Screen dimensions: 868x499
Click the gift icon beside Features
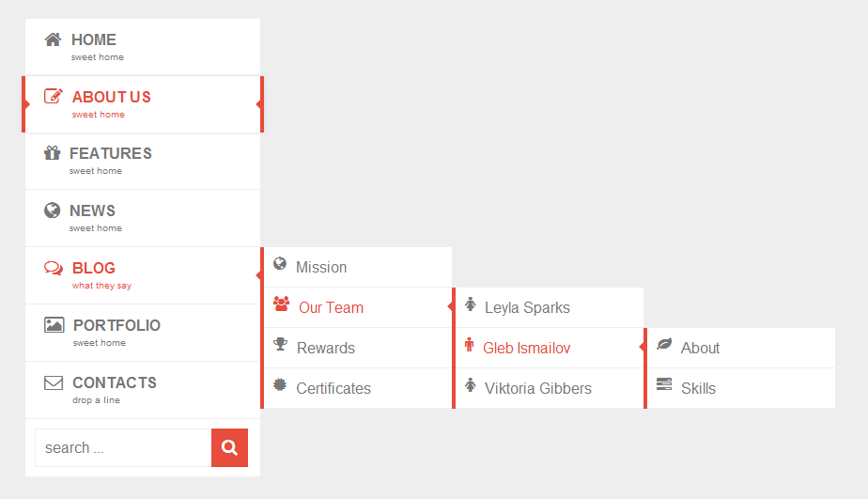tap(53, 153)
